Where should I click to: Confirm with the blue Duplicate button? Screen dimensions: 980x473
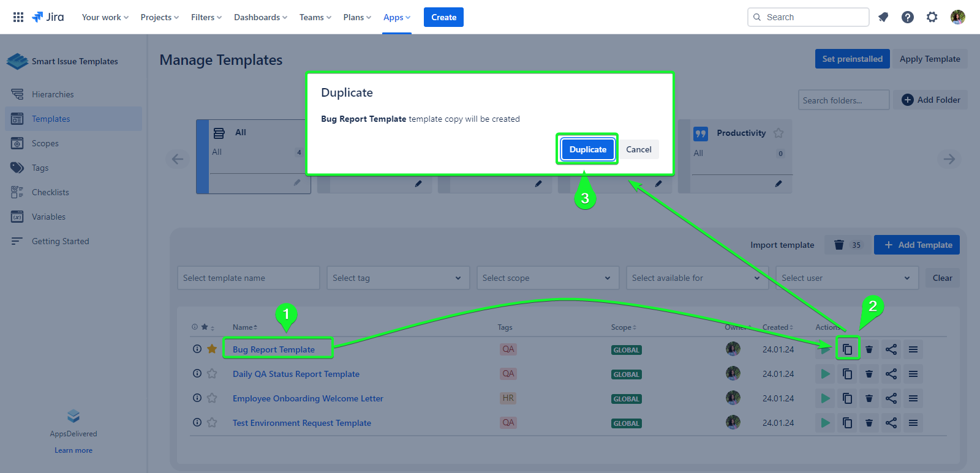587,149
